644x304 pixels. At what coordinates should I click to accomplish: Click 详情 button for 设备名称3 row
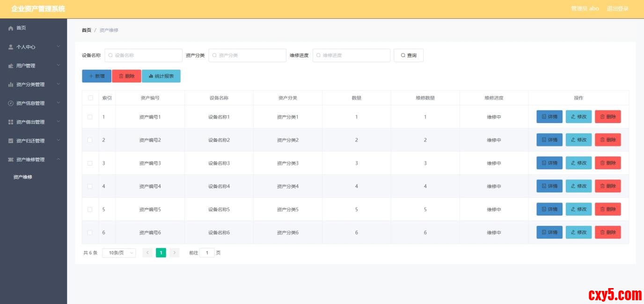549,163
